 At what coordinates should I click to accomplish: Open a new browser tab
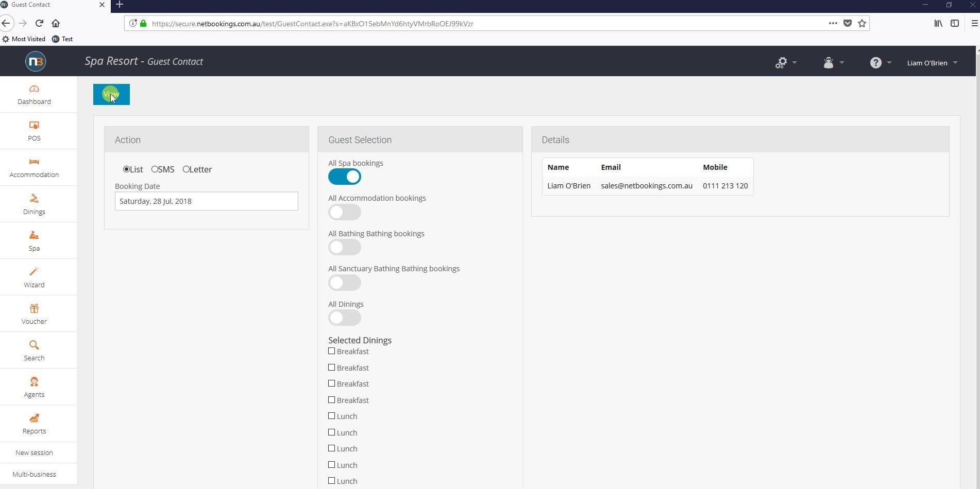[119, 5]
